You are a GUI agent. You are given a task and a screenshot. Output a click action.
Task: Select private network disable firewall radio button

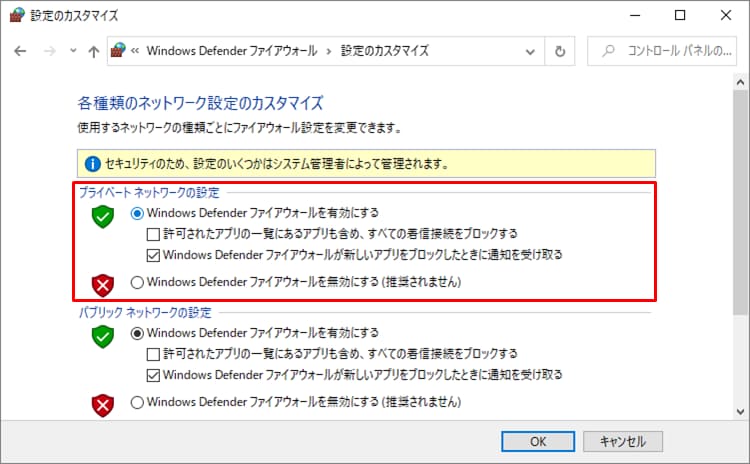point(137,282)
